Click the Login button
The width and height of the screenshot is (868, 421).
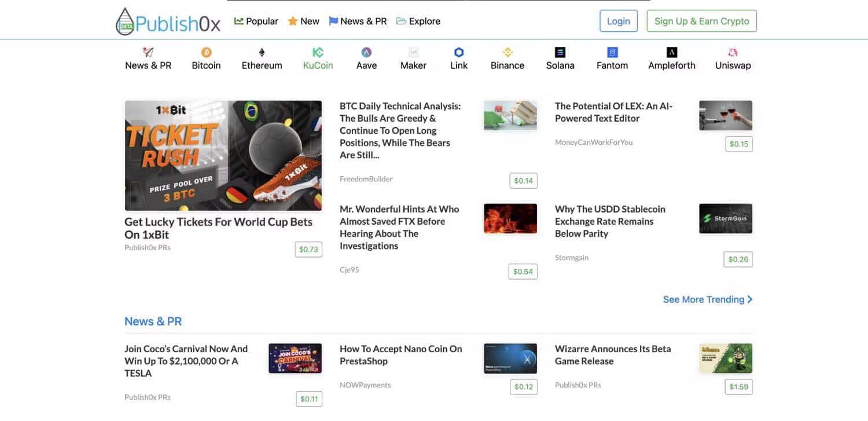point(618,21)
